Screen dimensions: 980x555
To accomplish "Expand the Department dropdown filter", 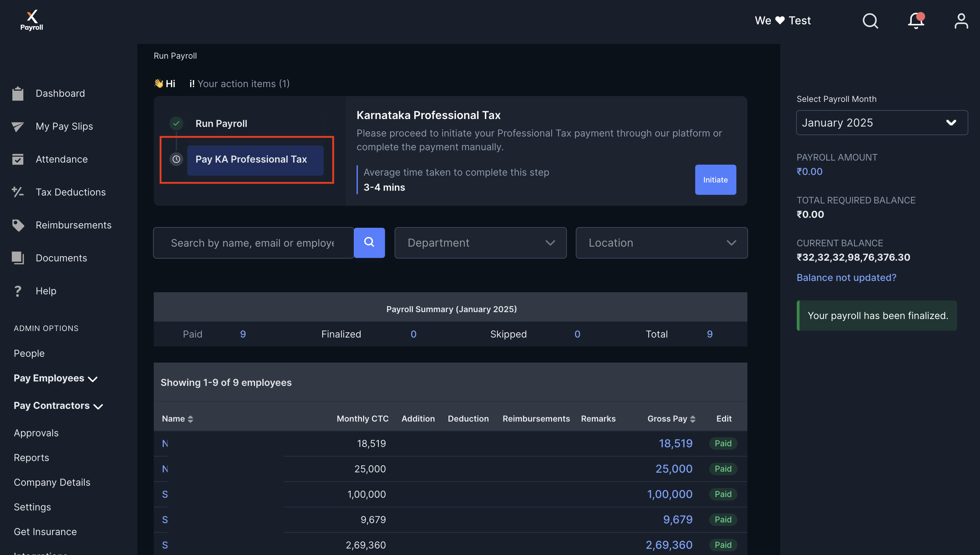I will 481,242.
